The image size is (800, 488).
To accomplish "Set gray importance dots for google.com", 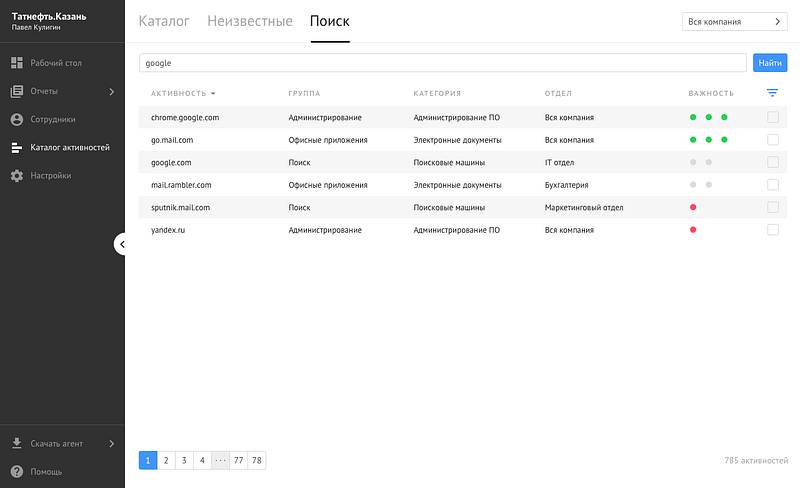I will pyautogui.click(x=701, y=162).
